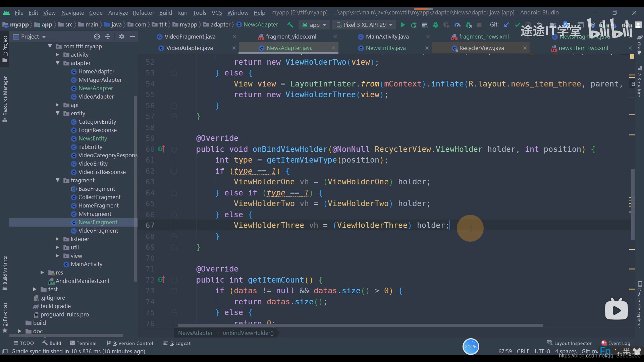The width and height of the screenshot is (644, 362).
Task: Open the Gradle side panel
Action: (639, 45)
